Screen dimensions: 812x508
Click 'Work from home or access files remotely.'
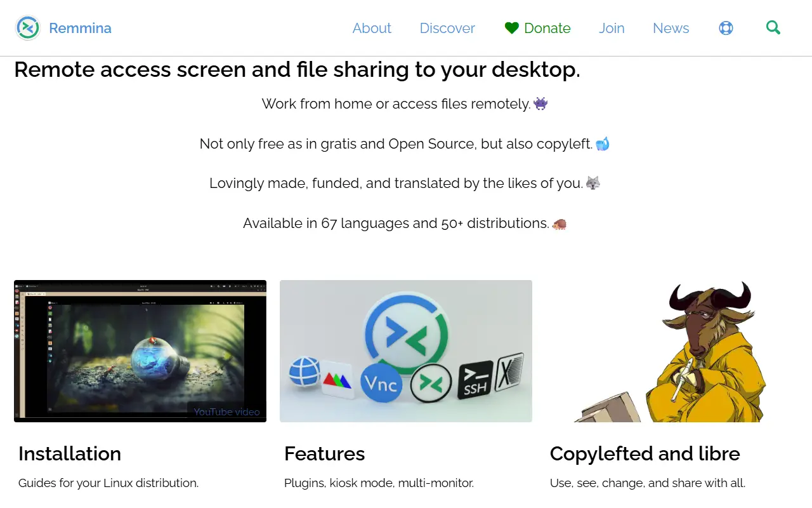[x=396, y=104]
